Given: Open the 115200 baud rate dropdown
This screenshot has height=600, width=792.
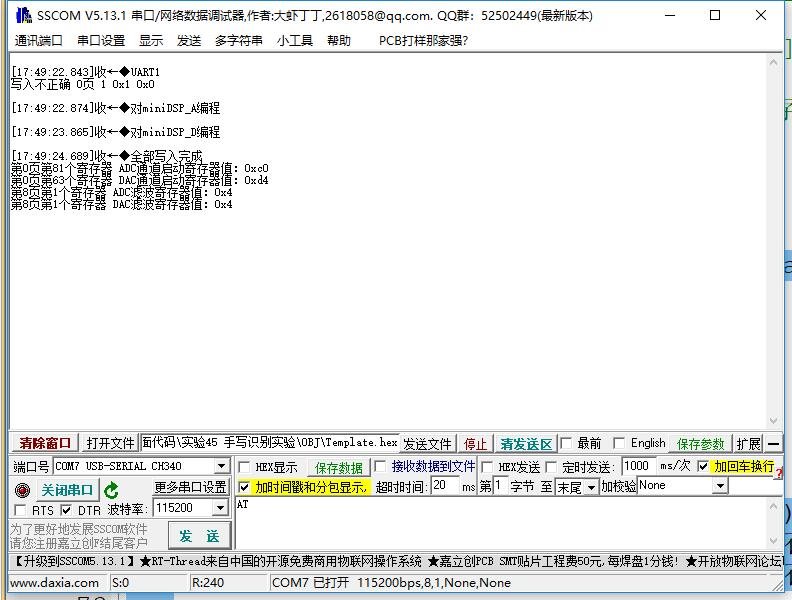Looking at the screenshot, I should 220,508.
